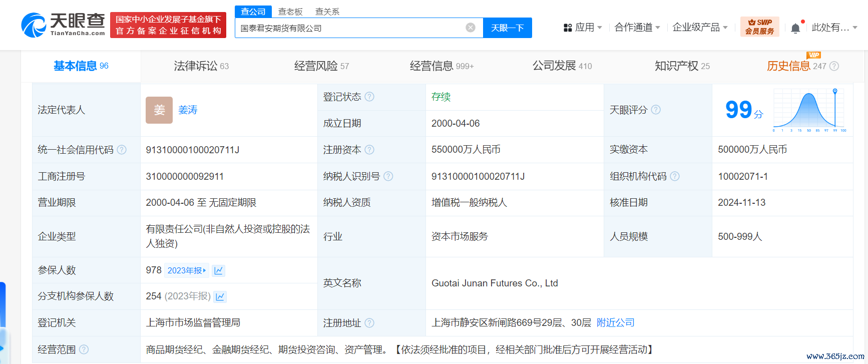Click the 天眼评分 score distribution chart

click(809, 110)
